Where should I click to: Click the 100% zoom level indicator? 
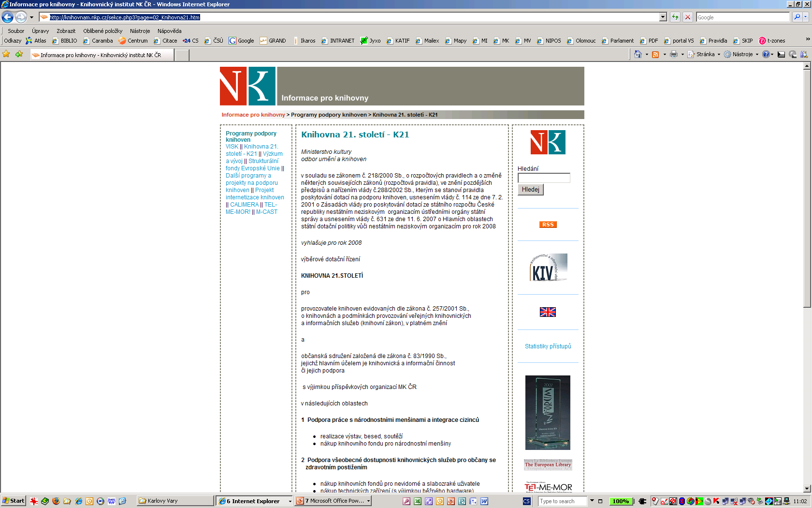coord(621,501)
